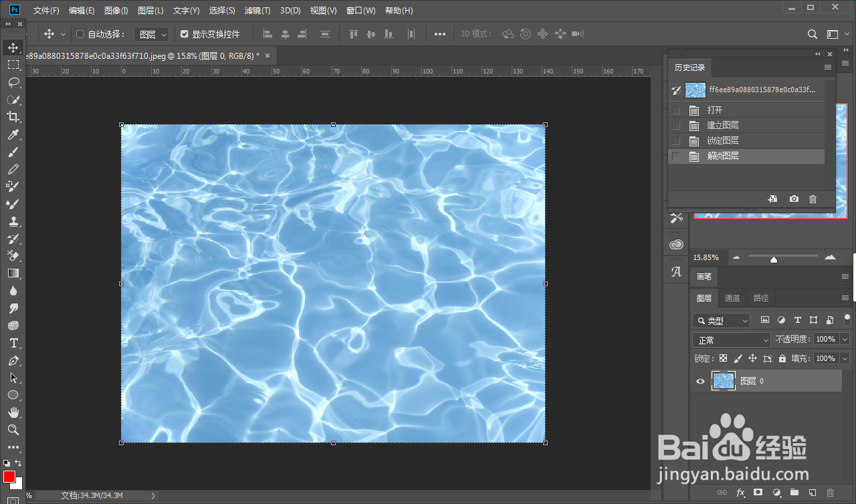Open Layers panel flyout menu
The height and width of the screenshot is (504, 856).
(845, 298)
